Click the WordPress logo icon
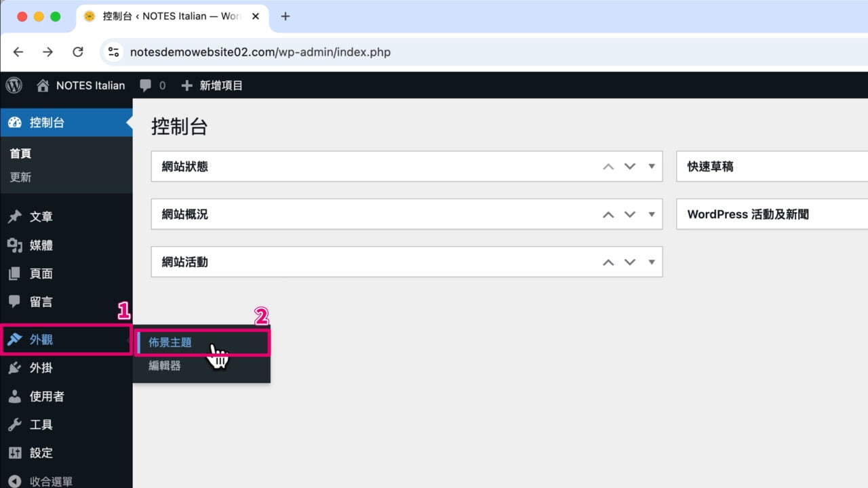The width and height of the screenshot is (868, 488). click(x=14, y=85)
